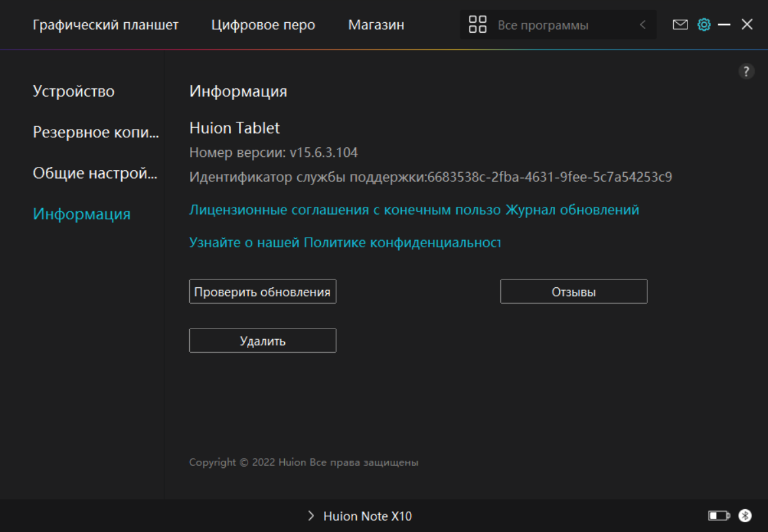Switch to the Графический планшет tab

[x=105, y=24]
